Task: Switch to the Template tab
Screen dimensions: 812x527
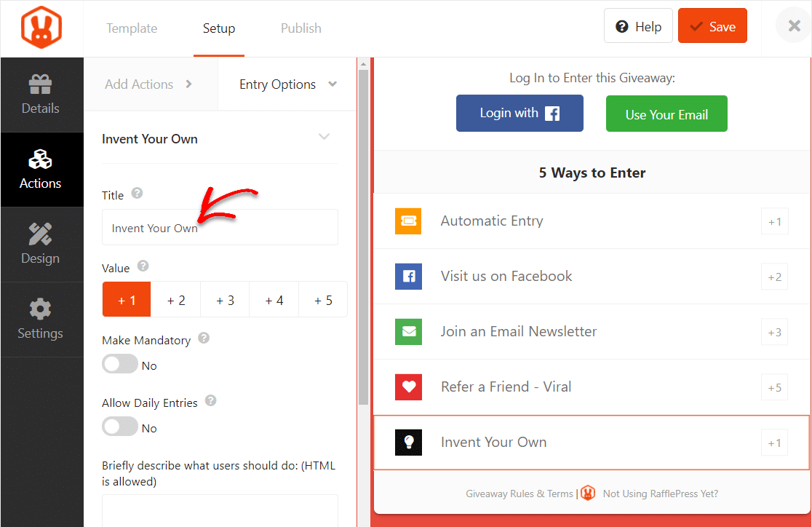Action: click(x=132, y=28)
